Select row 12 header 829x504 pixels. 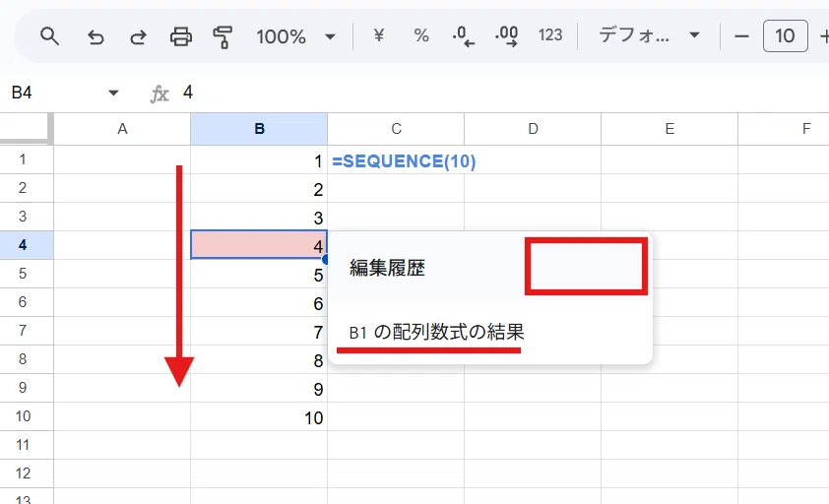[27, 473]
